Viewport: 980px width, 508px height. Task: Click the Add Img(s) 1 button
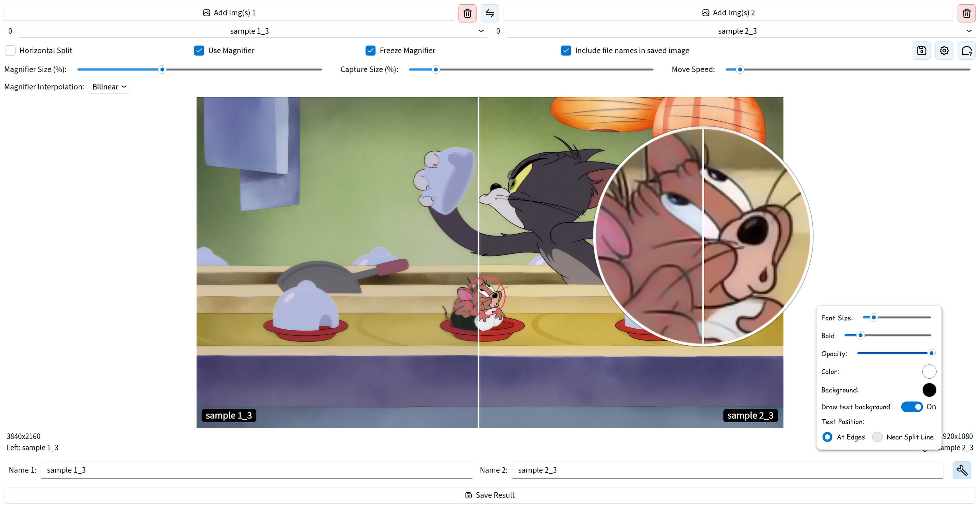coord(229,13)
